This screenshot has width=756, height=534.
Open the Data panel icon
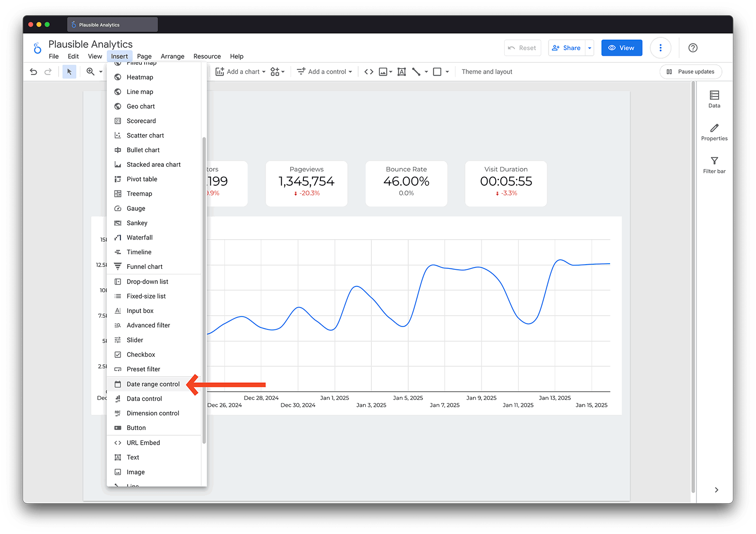714,99
